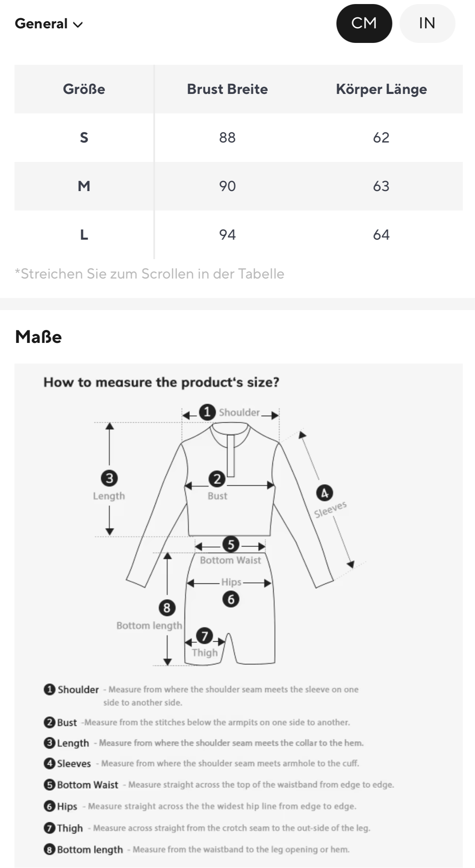Click the number 2 Bust marker in diagram
This screenshot has height=868, width=475.
coord(217,479)
